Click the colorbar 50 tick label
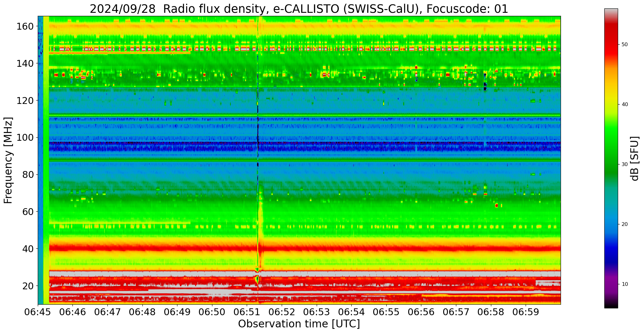Viewport: 644px width, 333px height. pyautogui.click(x=625, y=45)
